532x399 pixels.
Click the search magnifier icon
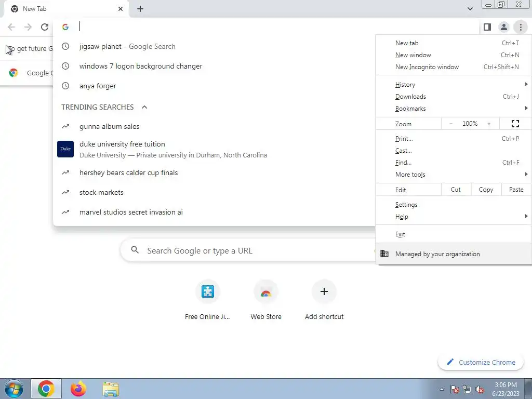pyautogui.click(x=135, y=250)
